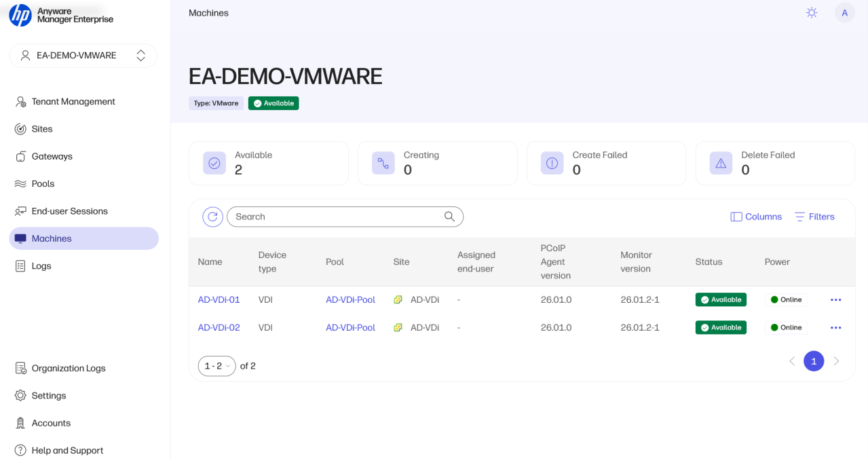The height and width of the screenshot is (459, 868).
Task: Open the three-dot menu for AD-VDi-02
Action: click(x=835, y=328)
